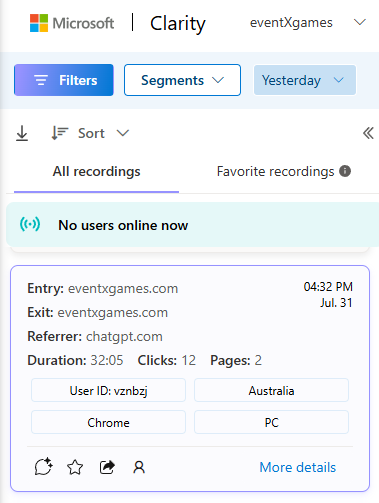Click the No users online now banner
This screenshot has height=503, width=379.
click(193, 224)
